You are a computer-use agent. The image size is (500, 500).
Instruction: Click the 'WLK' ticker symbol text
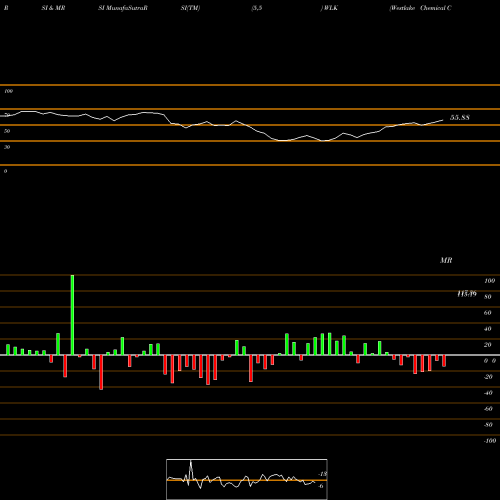(x=331, y=8)
